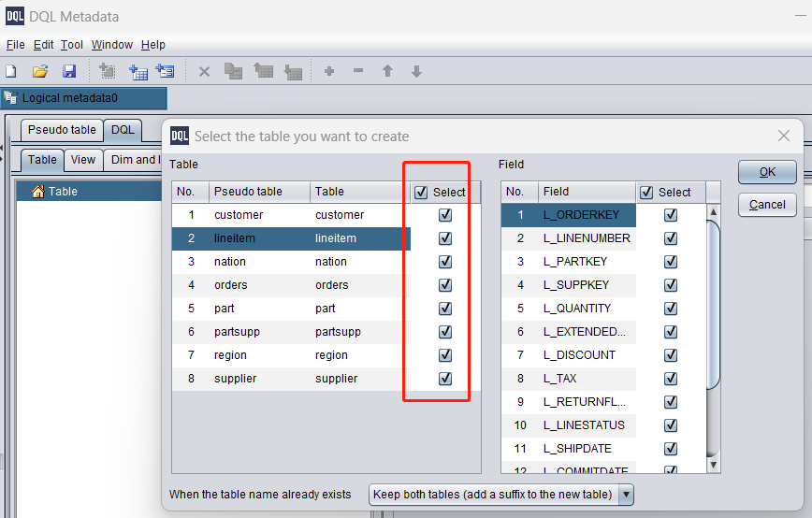This screenshot has width=812, height=518.
Task: Click the New file icon in toolbar
Action: coord(11,71)
